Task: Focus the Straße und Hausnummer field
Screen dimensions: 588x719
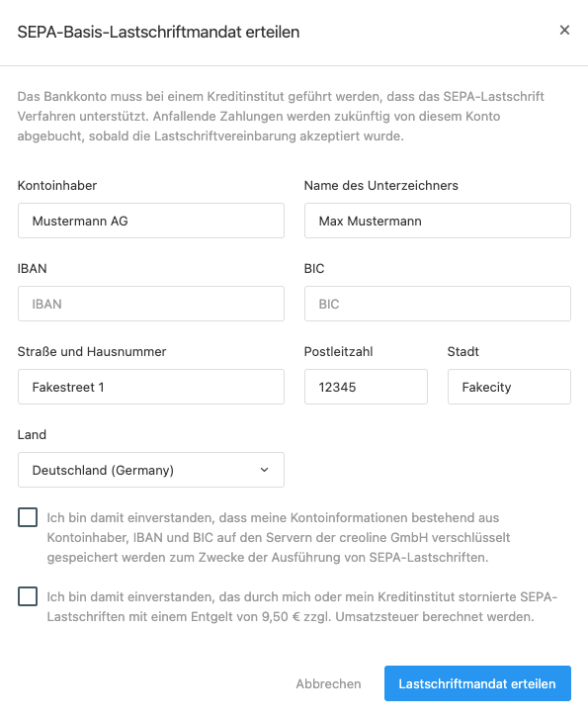Action: 151,387
